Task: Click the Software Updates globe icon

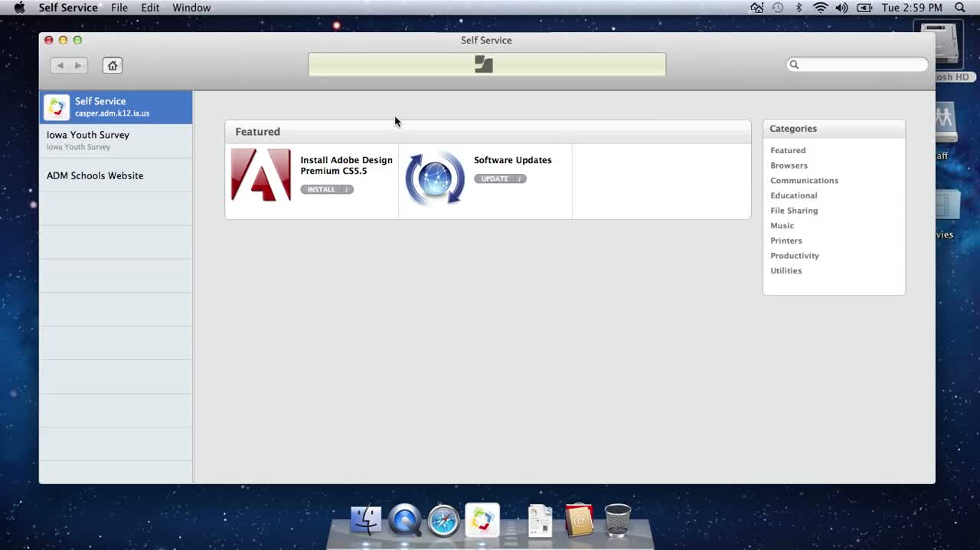Action: click(x=434, y=177)
